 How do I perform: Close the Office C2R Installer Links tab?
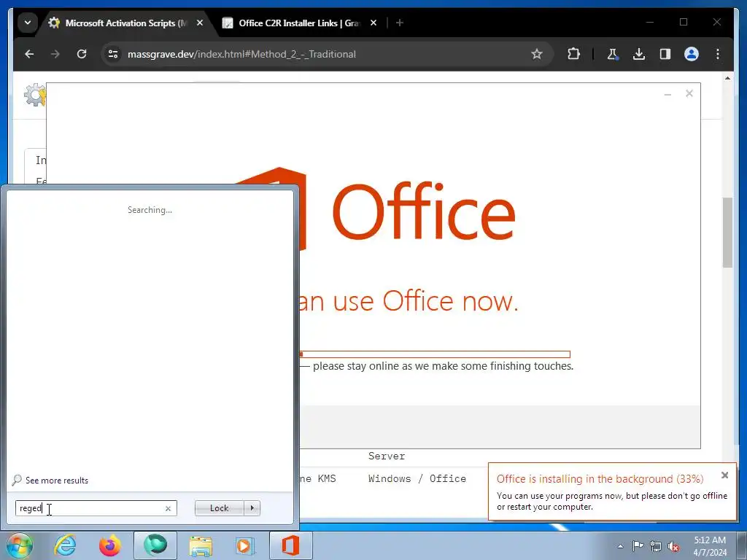click(373, 23)
